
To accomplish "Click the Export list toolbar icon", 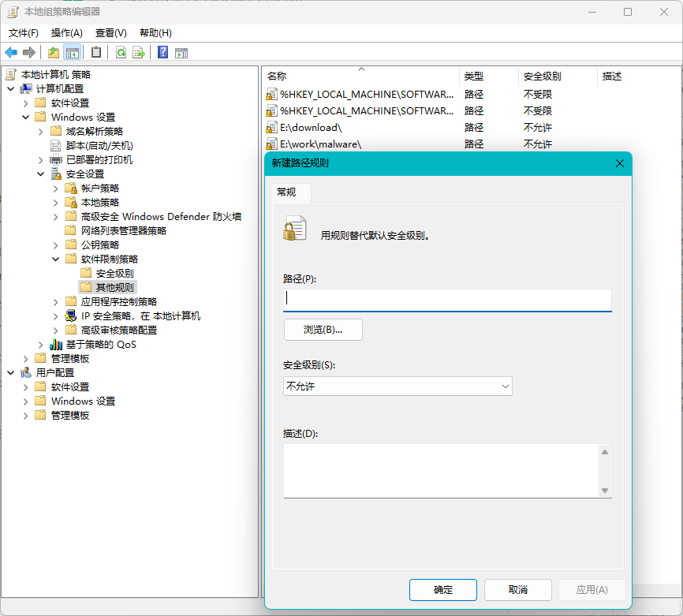I will (139, 53).
